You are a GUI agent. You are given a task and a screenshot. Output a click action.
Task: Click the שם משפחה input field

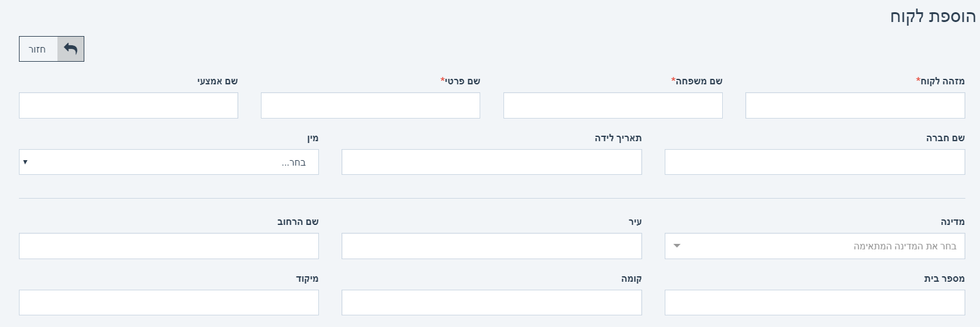coord(613,106)
